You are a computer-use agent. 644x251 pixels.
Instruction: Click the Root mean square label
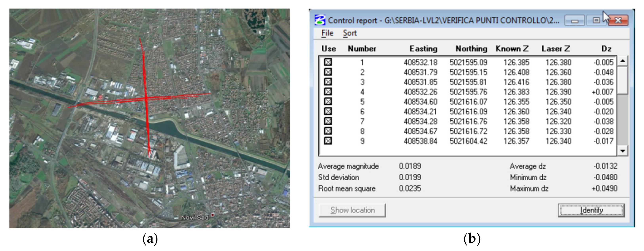(x=347, y=188)
